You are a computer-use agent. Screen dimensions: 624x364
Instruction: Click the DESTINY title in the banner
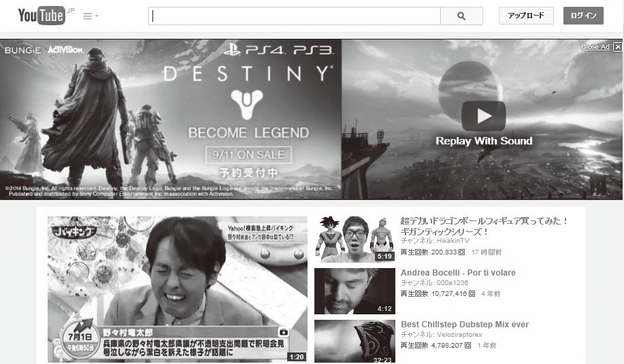click(248, 74)
